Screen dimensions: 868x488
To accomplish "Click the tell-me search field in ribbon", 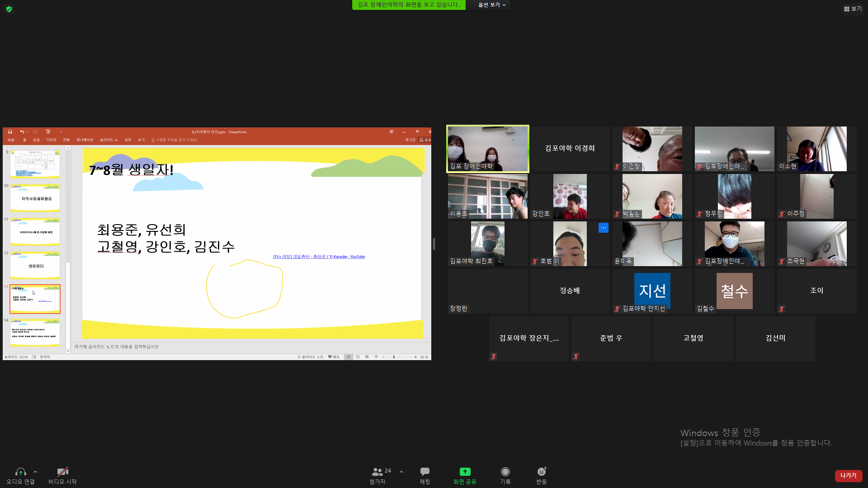I will 174,140.
